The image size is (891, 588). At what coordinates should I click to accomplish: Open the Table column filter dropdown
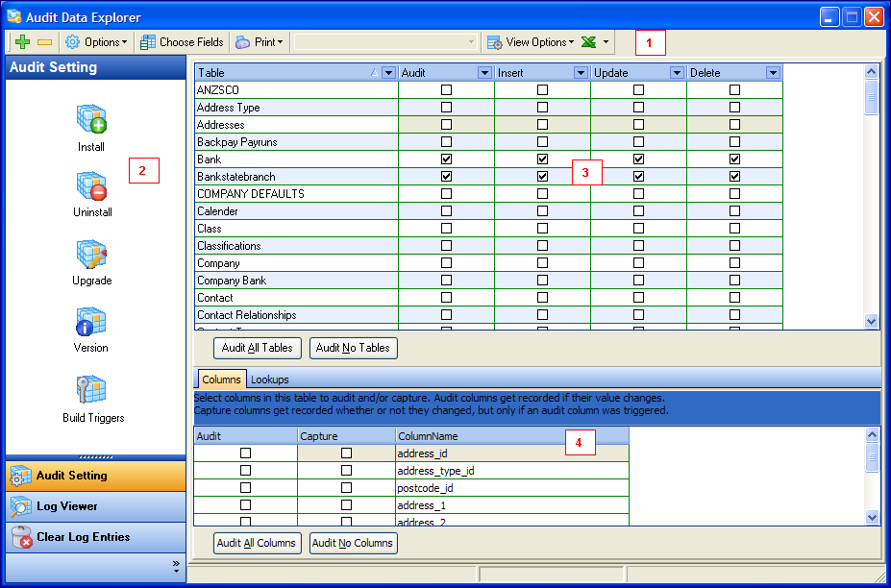pyautogui.click(x=388, y=73)
